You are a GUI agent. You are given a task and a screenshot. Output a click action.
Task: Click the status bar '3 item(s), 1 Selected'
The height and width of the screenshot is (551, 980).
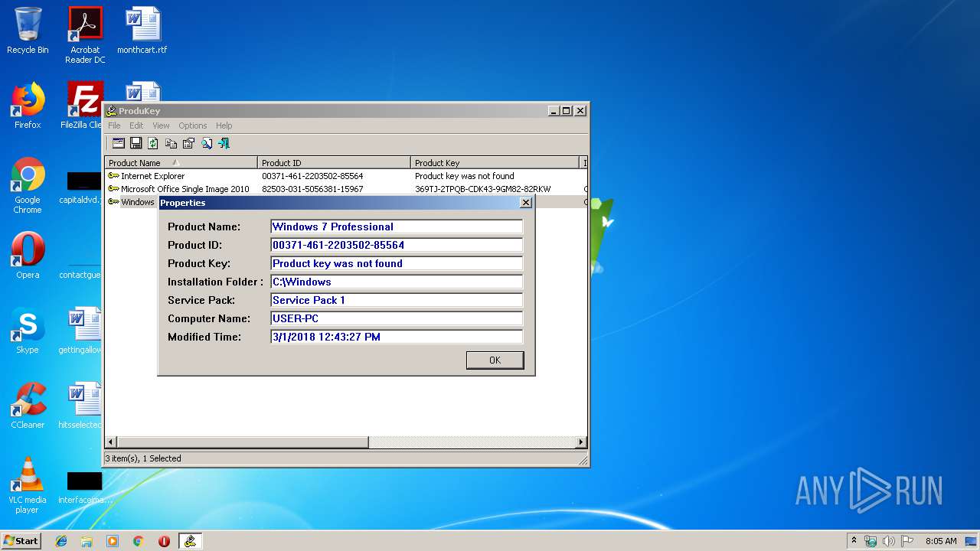143,458
